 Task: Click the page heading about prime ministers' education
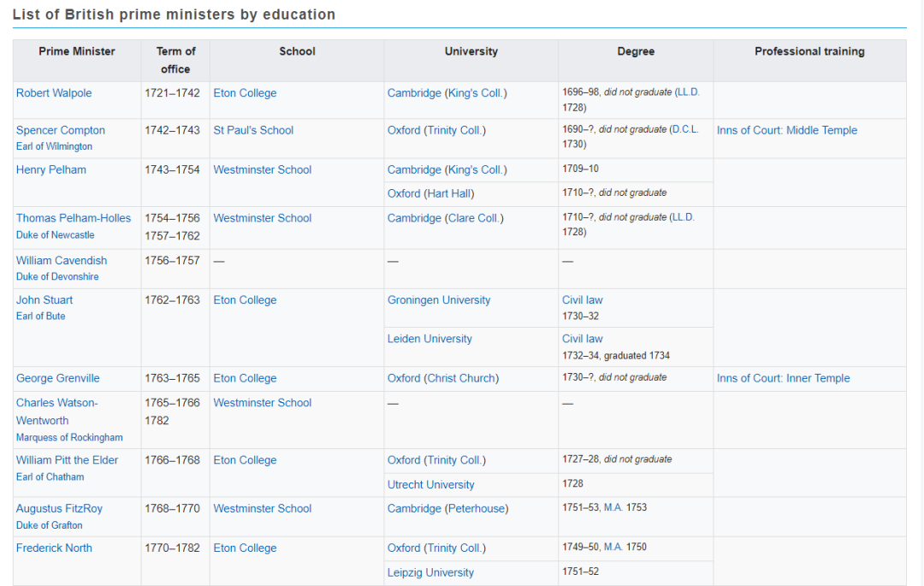(174, 15)
